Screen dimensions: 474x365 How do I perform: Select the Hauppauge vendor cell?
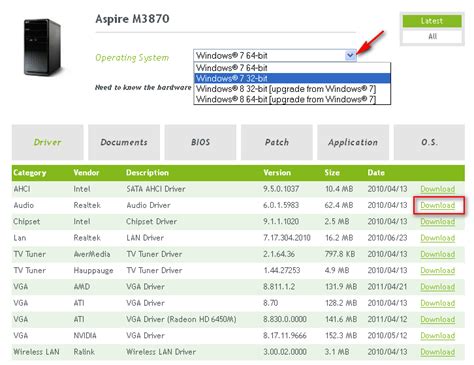pos(93,271)
